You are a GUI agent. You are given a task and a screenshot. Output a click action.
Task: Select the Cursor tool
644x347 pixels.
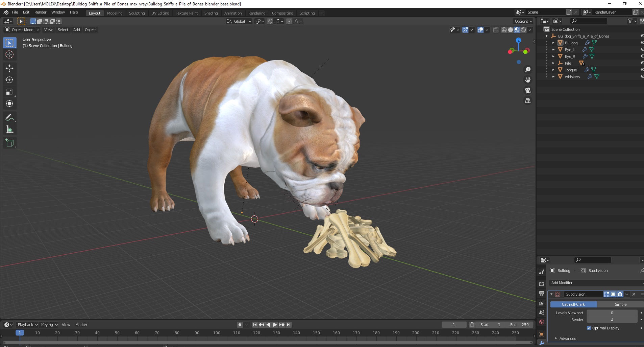[x=9, y=54]
